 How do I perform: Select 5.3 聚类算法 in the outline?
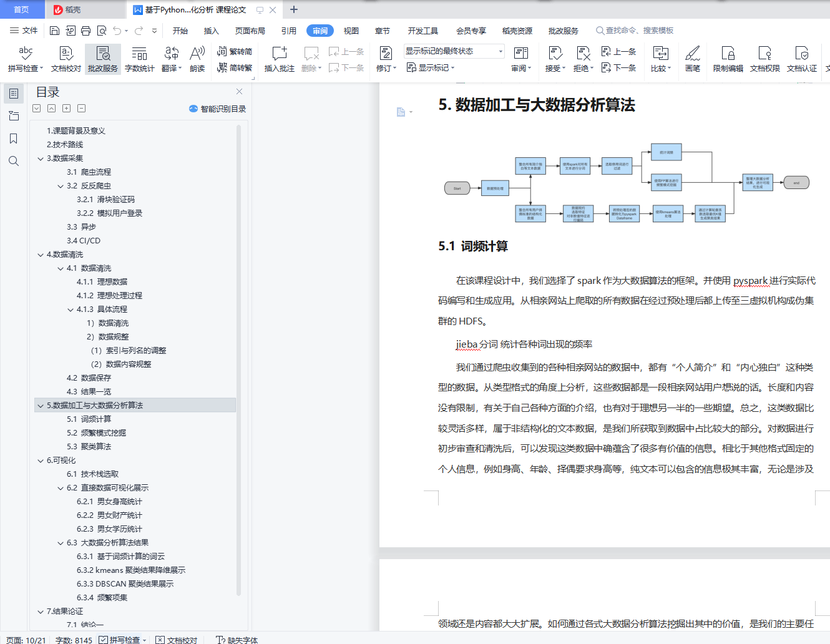89,447
